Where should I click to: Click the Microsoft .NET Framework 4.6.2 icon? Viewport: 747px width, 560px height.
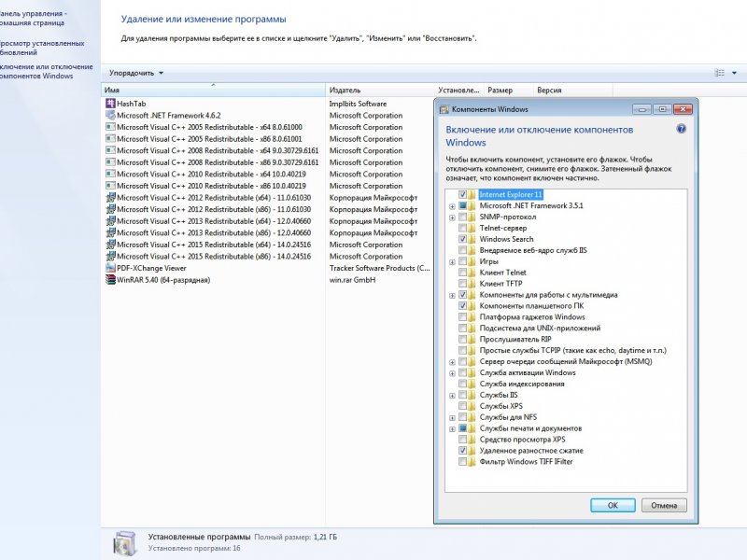[110, 115]
